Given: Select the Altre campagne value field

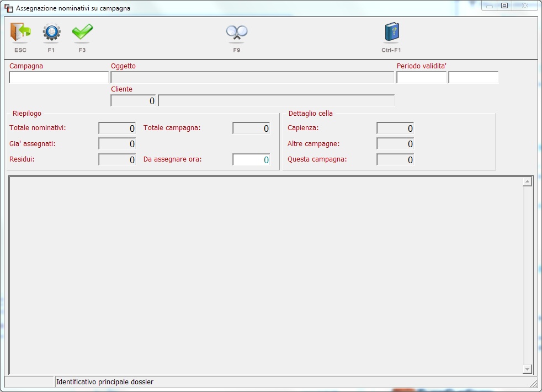Looking at the screenshot, I should (x=395, y=144).
